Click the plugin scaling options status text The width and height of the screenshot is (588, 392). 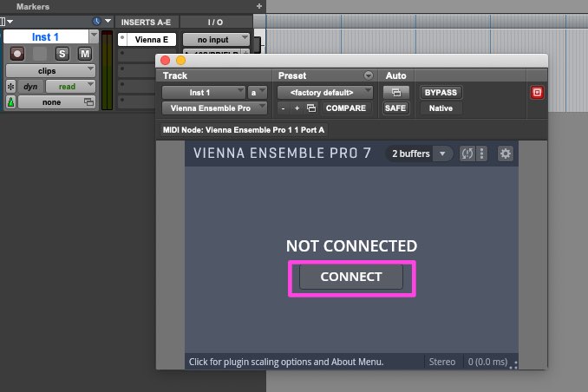(x=285, y=362)
